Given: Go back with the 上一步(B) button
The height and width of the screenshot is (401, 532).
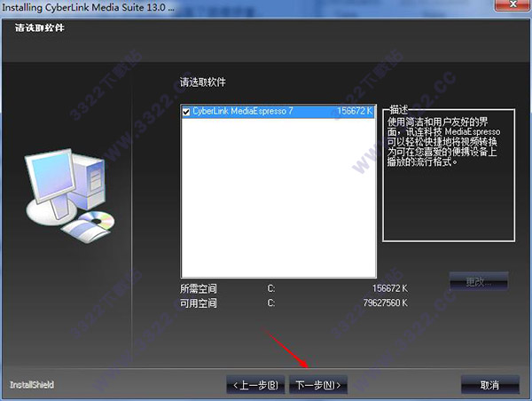Looking at the screenshot, I should point(255,385).
